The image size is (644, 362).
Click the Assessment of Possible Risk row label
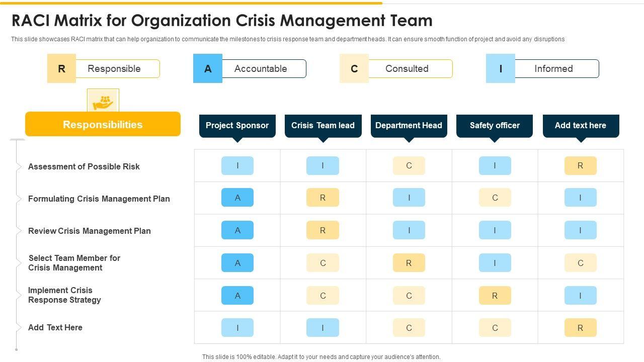click(x=84, y=166)
